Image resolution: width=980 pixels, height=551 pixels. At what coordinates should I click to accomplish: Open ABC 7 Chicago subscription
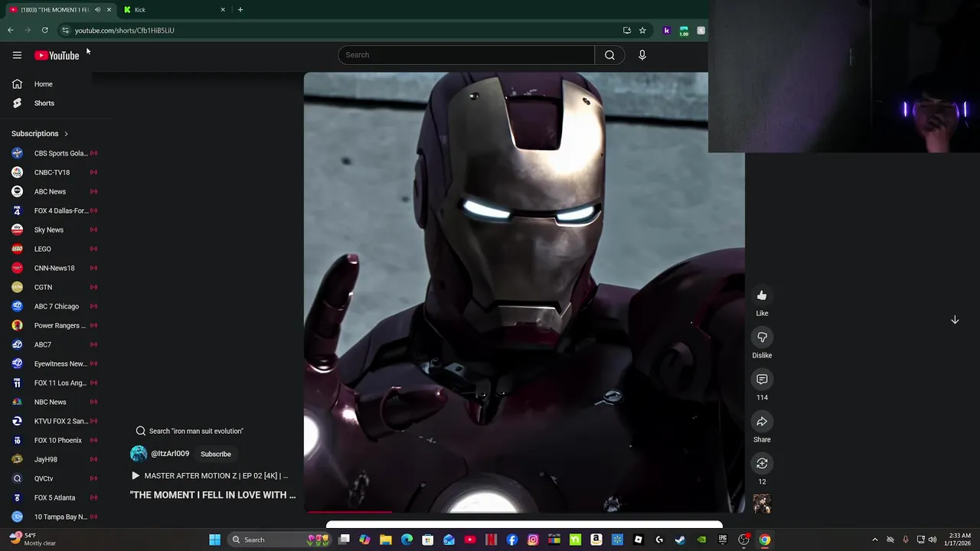(x=54, y=306)
